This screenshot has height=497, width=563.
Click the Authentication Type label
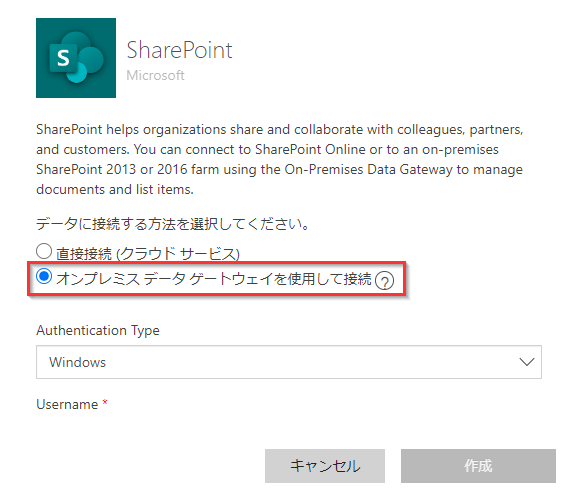[98, 330]
